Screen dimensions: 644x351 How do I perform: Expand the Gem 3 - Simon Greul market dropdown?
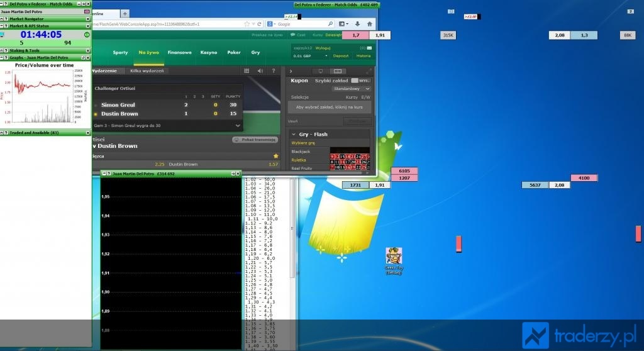pos(237,126)
